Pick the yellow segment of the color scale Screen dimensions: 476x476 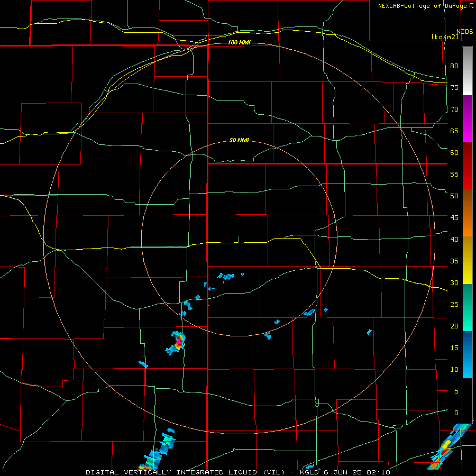point(467,260)
